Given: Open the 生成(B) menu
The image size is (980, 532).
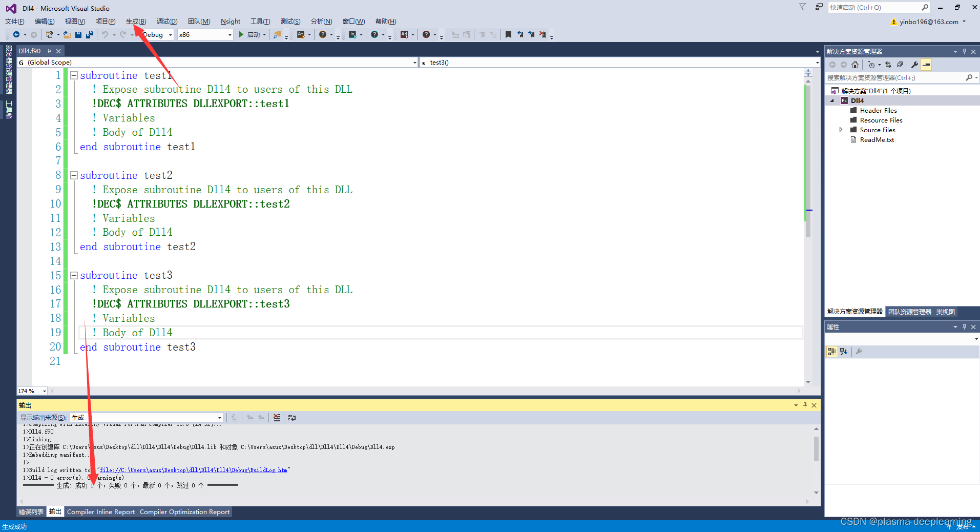Looking at the screenshot, I should [x=135, y=21].
